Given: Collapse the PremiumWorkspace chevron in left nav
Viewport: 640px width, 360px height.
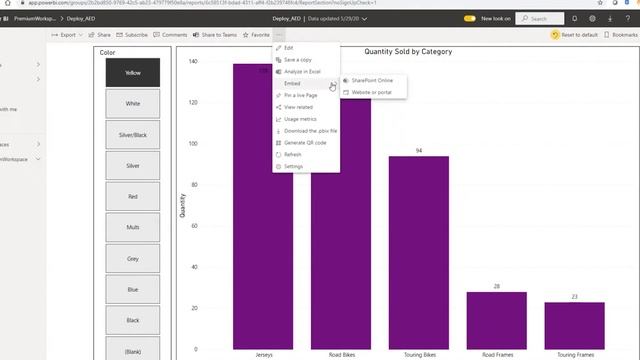Looking at the screenshot, I should 38,159.
